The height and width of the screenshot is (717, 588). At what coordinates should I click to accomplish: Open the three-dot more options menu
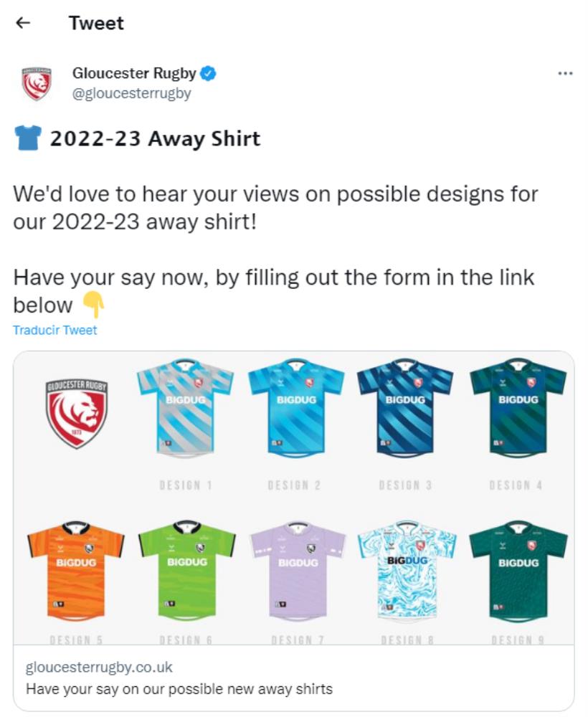point(565,73)
